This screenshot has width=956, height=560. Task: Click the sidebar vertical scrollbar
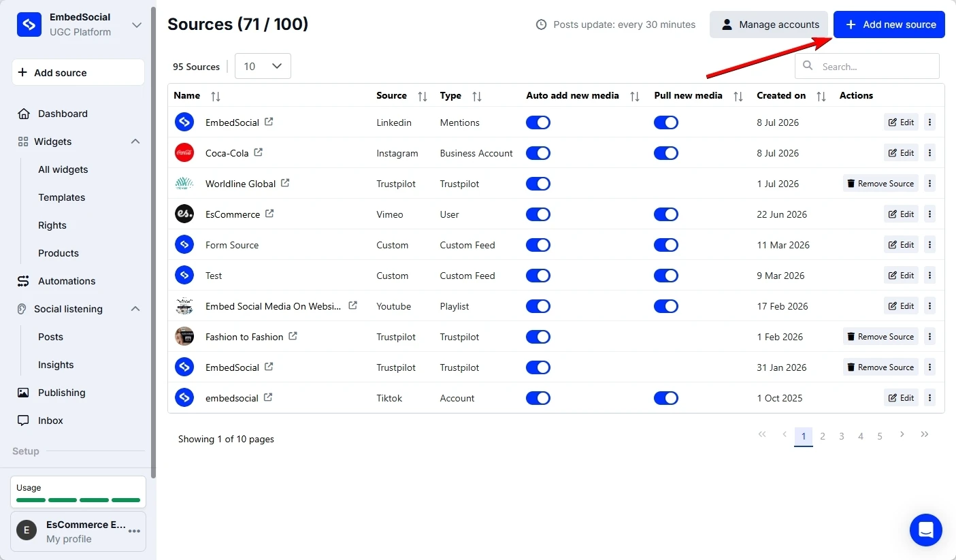point(153,242)
